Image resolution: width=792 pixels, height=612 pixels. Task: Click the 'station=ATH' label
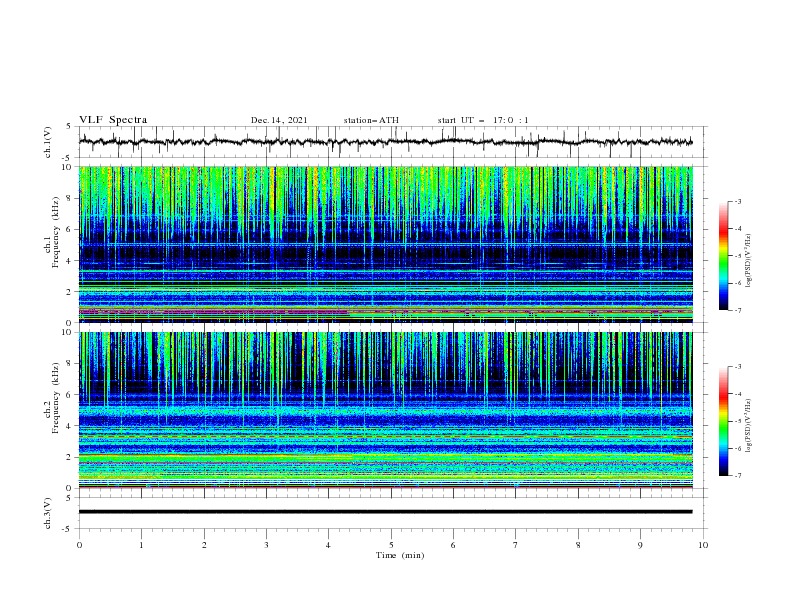click(371, 120)
